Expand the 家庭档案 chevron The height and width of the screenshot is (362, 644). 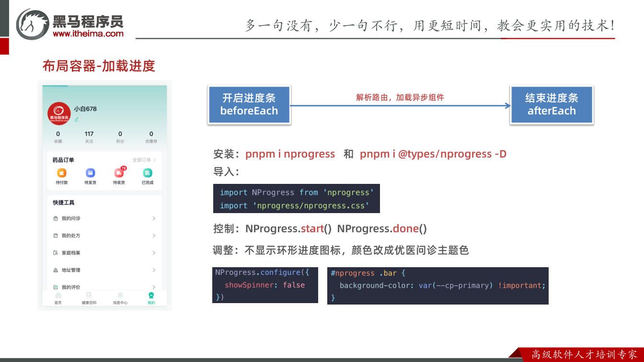[x=154, y=253]
